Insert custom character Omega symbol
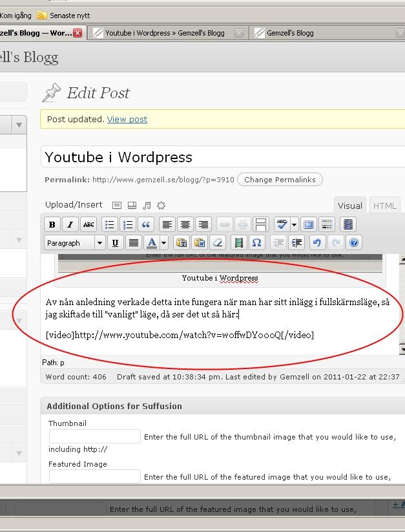 [x=257, y=243]
